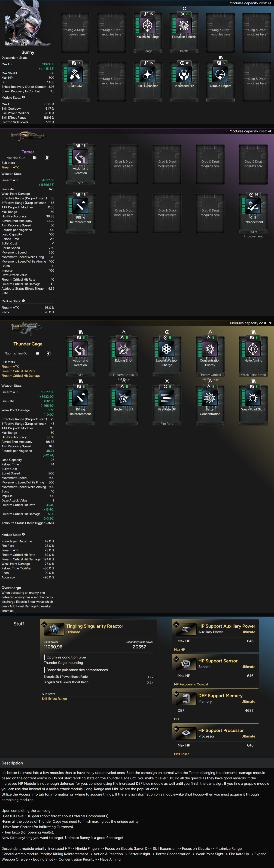This screenshot has width=274, height=868.
Task: Click the Overcharge ability heading
Action: click(11, 588)
